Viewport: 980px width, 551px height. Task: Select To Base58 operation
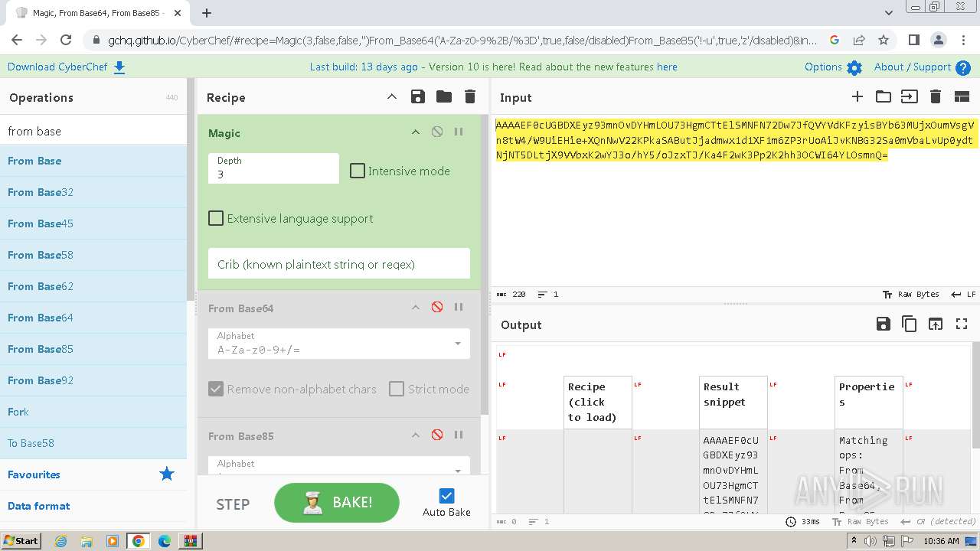(93, 443)
